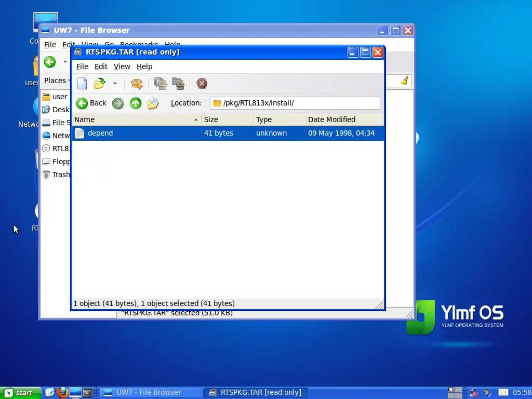Launch the terminal from the taskbar

coord(88,393)
